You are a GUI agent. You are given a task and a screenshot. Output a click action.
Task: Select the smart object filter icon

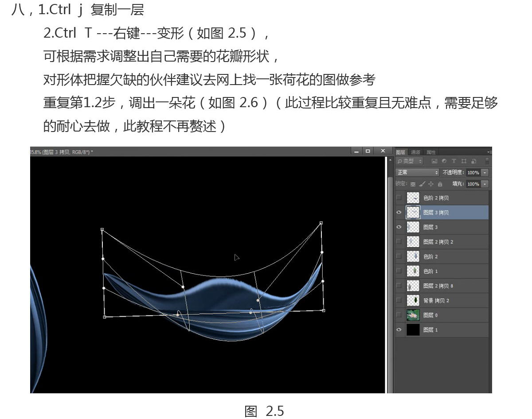pos(473,161)
